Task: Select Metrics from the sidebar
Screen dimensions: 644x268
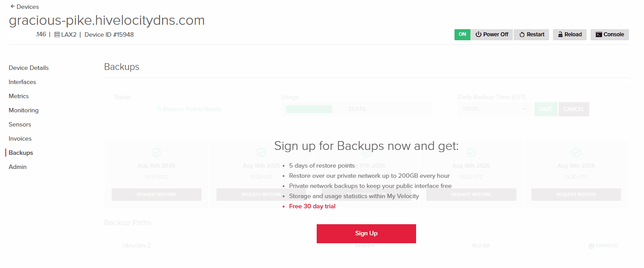Action: pos(19,96)
